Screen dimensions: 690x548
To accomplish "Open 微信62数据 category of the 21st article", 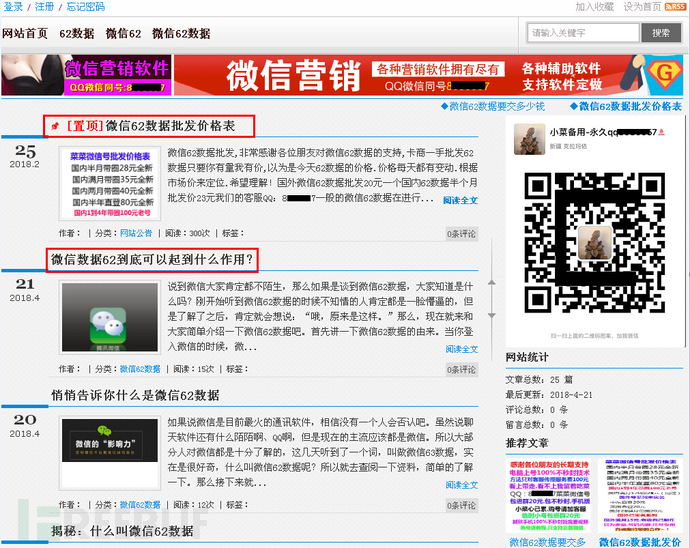I will [140, 369].
